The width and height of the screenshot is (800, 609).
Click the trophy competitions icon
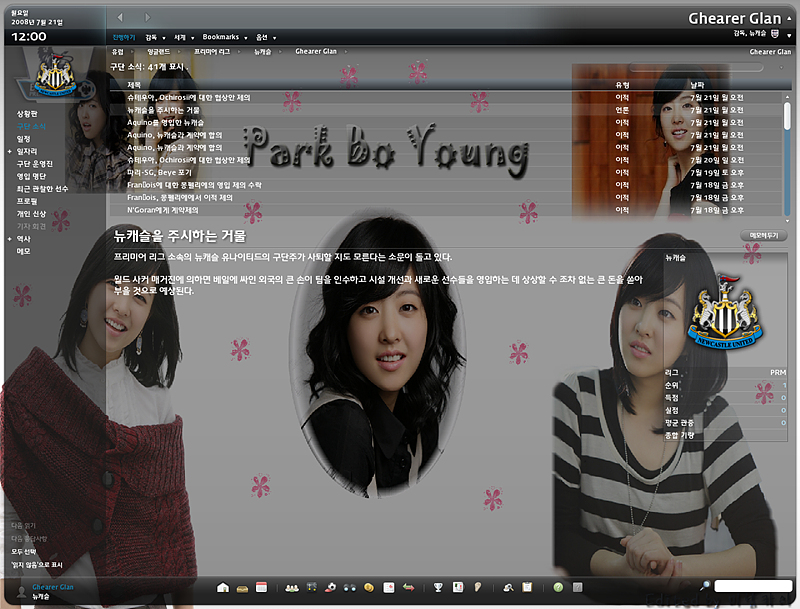coord(438,587)
